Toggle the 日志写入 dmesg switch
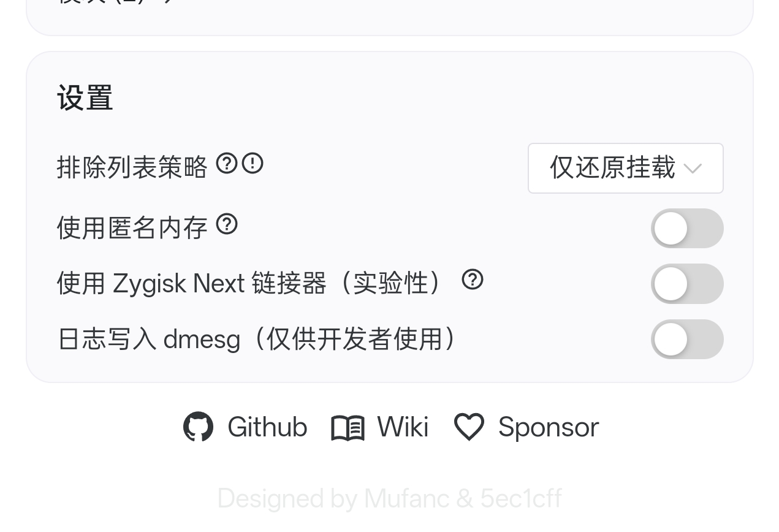 point(686,339)
